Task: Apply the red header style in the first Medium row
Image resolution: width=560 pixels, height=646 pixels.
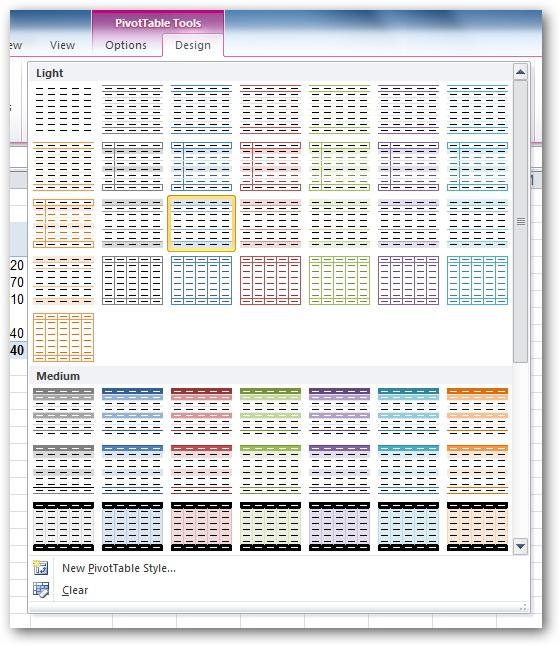Action: coord(202,411)
